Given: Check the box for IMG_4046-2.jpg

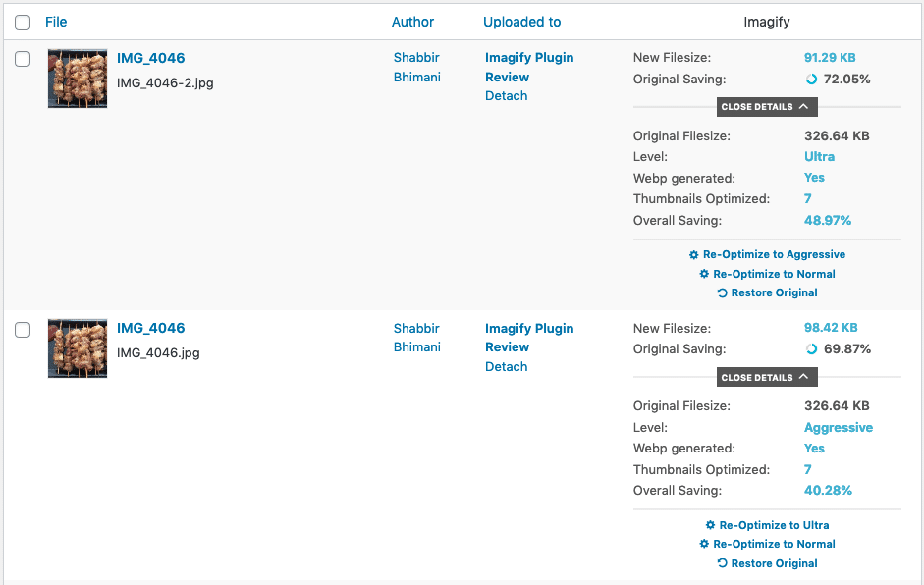Looking at the screenshot, I should point(23,59).
